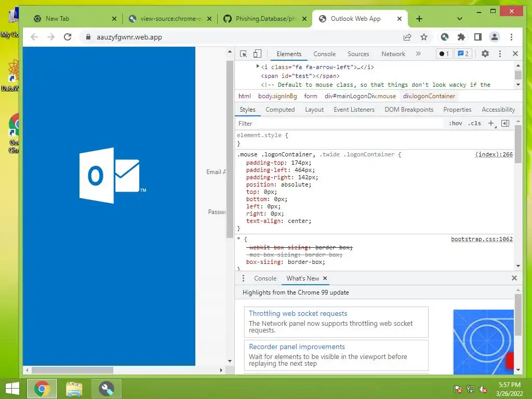Expand the fa-arrow-left i element node
Image resolution: width=532 pixels, height=399 pixels.
click(258, 66)
